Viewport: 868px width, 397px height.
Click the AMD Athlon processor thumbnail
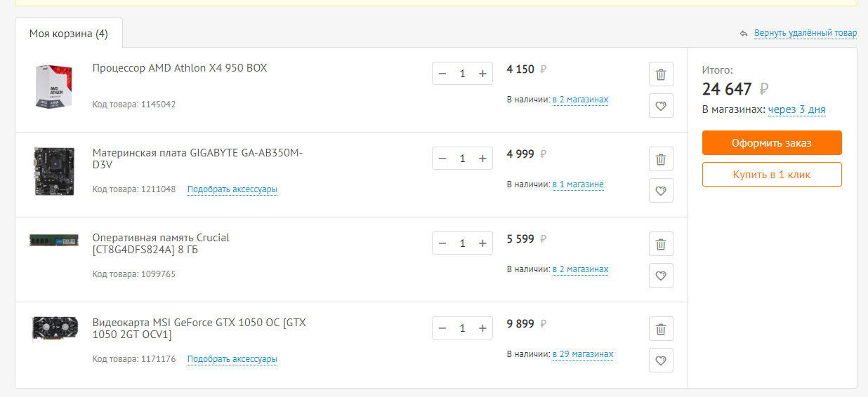54,86
